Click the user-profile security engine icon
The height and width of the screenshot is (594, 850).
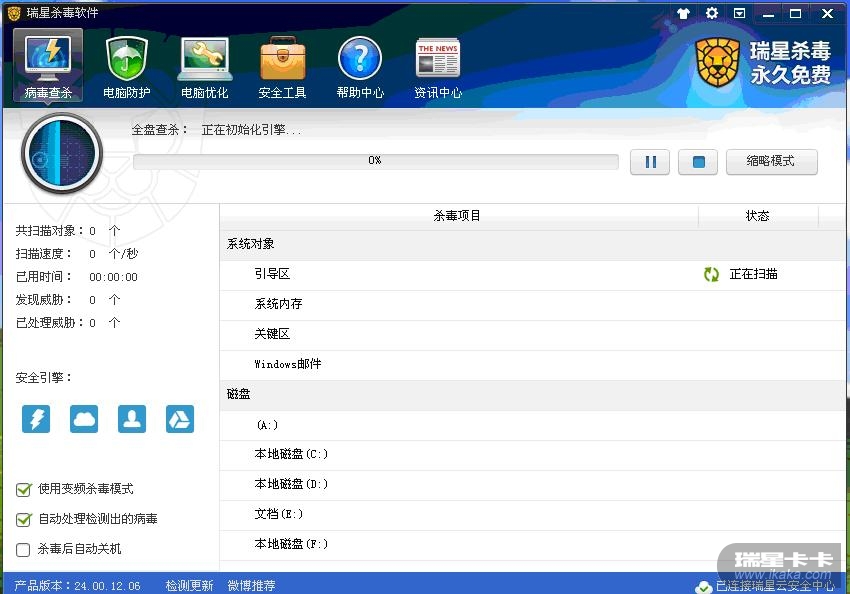click(x=132, y=419)
